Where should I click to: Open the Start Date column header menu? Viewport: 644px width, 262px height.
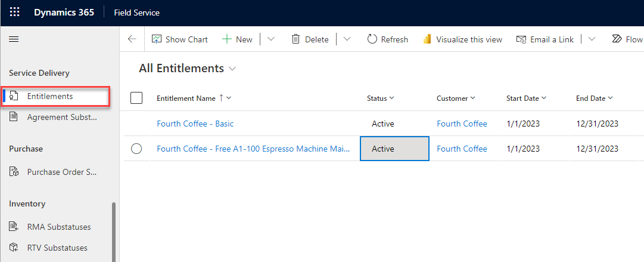[526, 98]
